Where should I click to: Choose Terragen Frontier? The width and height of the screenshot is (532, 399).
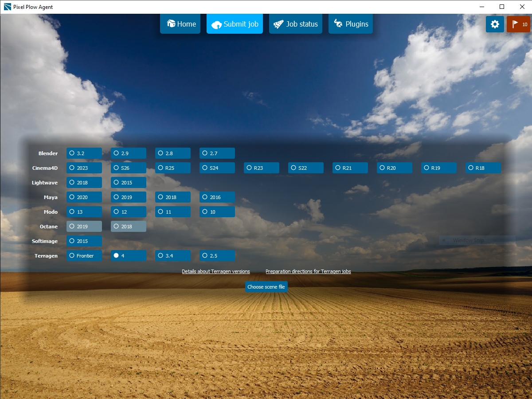tap(84, 256)
